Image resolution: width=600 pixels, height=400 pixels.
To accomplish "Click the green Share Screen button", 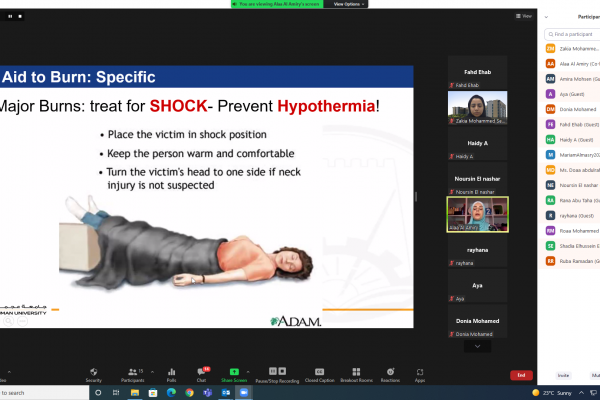I will [234, 373].
